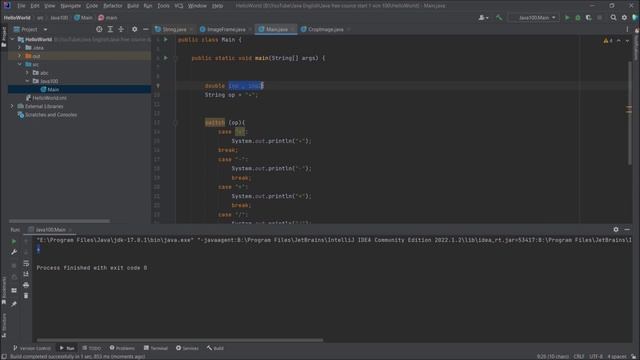640x360 pixels.
Task: Click the toolbar Stop button
Action: pyautogui.click(x=600, y=18)
